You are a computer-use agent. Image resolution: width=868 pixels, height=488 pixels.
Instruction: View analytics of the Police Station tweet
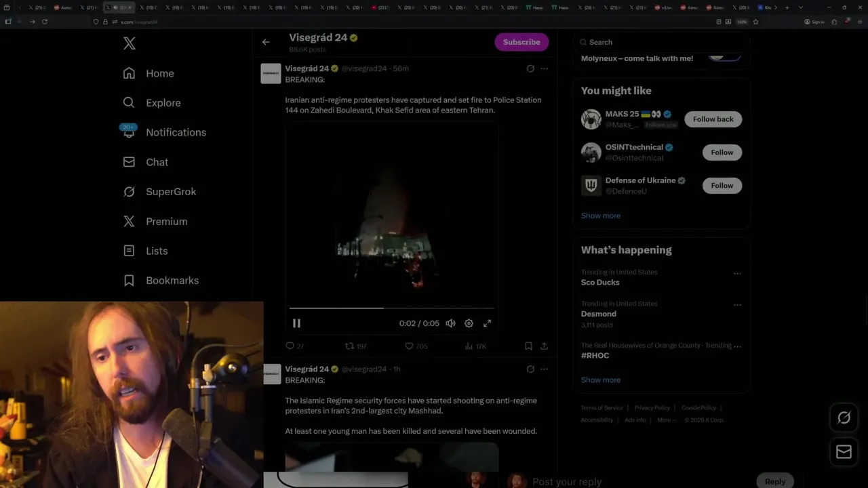(475, 346)
